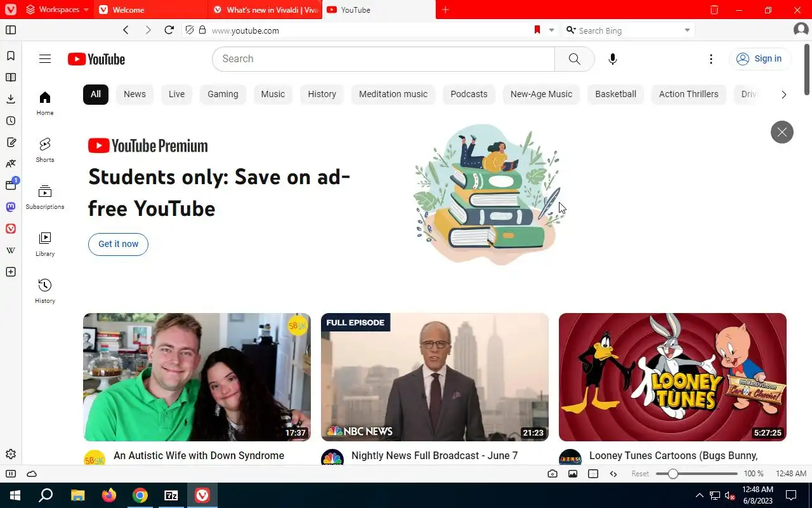Viewport: 812px width, 508px height.
Task: Open the Window panel with badge
Action: (11, 185)
